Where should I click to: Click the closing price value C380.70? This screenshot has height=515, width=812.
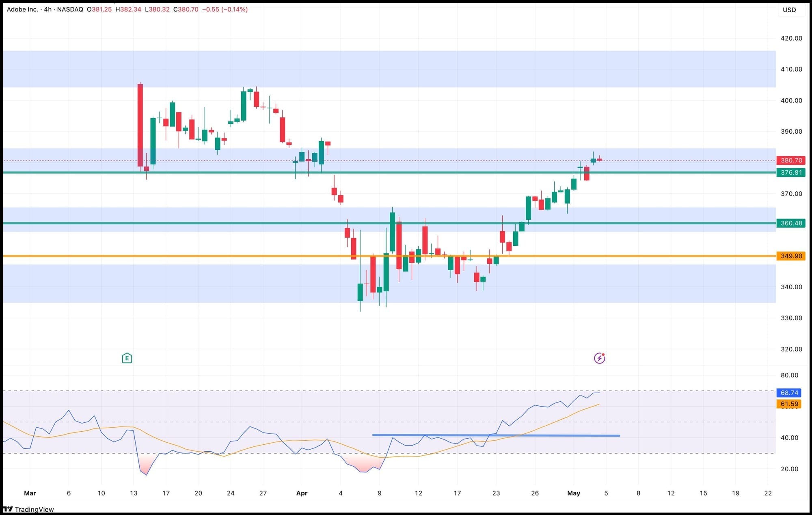coord(186,9)
